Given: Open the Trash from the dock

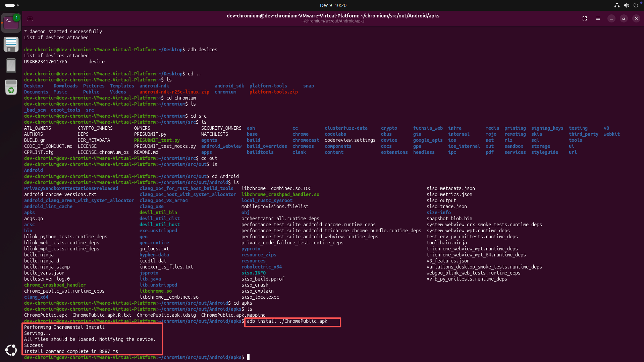Looking at the screenshot, I should pyautogui.click(x=11, y=87).
